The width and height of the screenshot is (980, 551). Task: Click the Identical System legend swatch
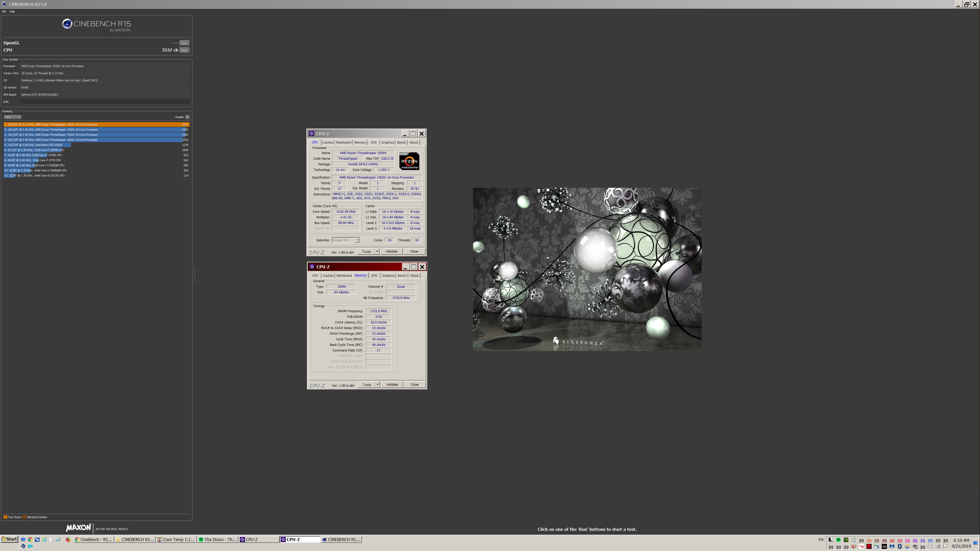coord(24,517)
